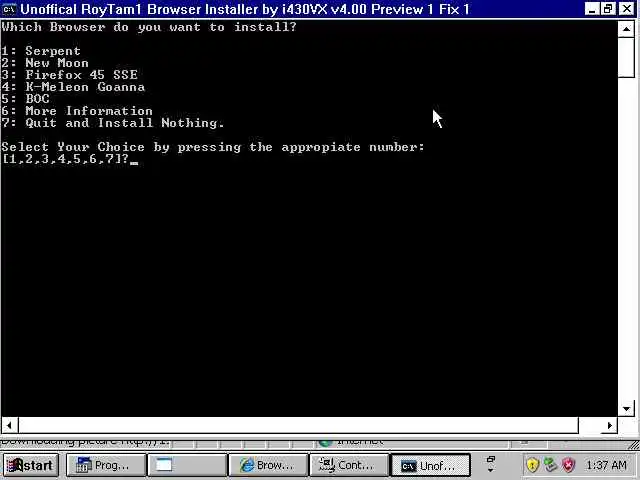The image size is (640, 480).
Task: Click the Windows flag logo on Start
Action: pyautogui.click(x=15, y=465)
